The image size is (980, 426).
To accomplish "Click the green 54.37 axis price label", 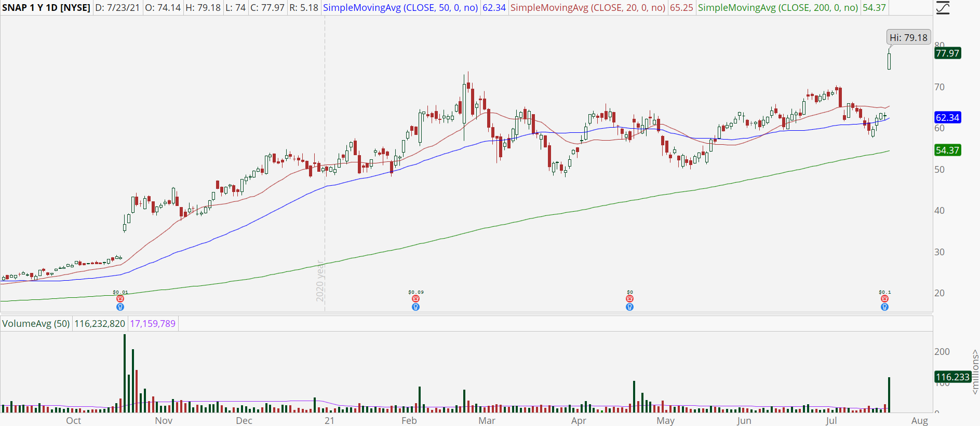I will tap(947, 150).
